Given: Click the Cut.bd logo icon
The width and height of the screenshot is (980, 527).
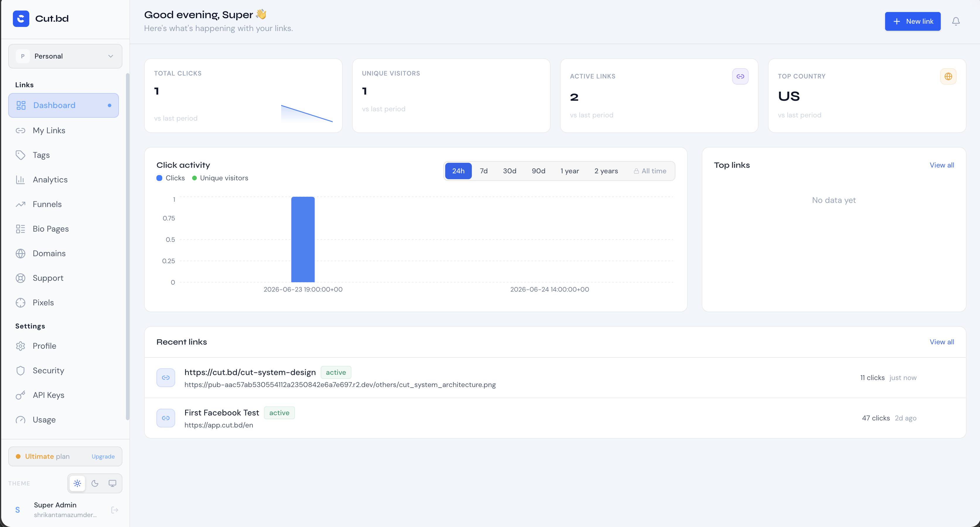Looking at the screenshot, I should point(21,19).
